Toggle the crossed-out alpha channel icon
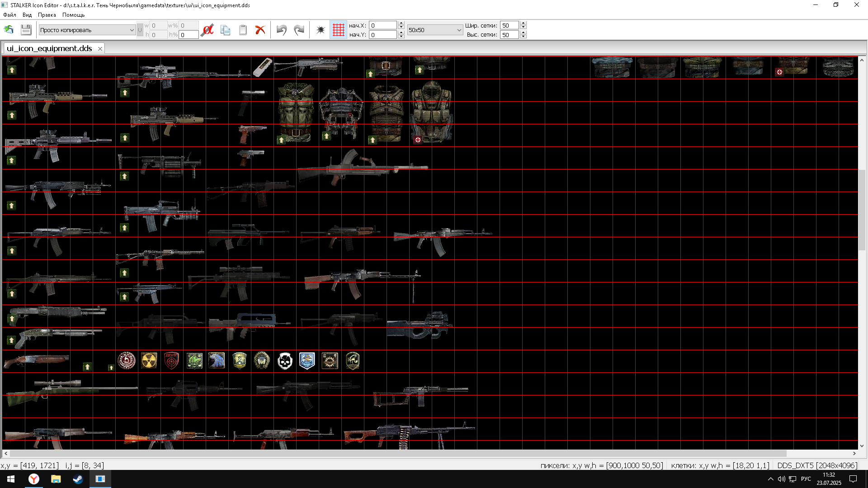 click(208, 30)
